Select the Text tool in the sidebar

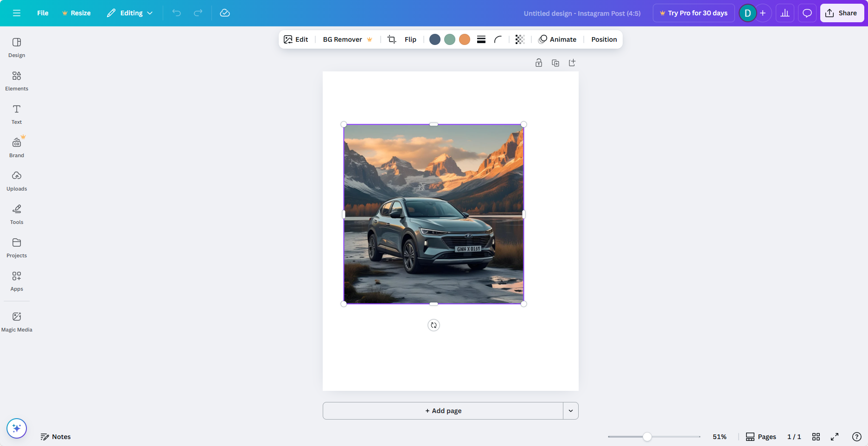(x=16, y=113)
